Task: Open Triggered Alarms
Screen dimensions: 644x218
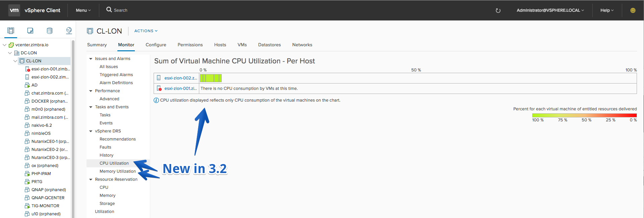Action: [116, 75]
